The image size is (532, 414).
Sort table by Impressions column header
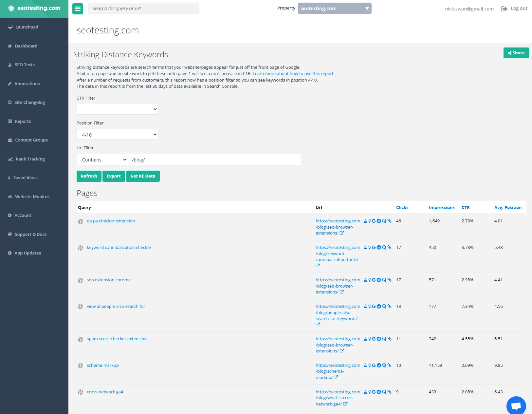pos(441,208)
